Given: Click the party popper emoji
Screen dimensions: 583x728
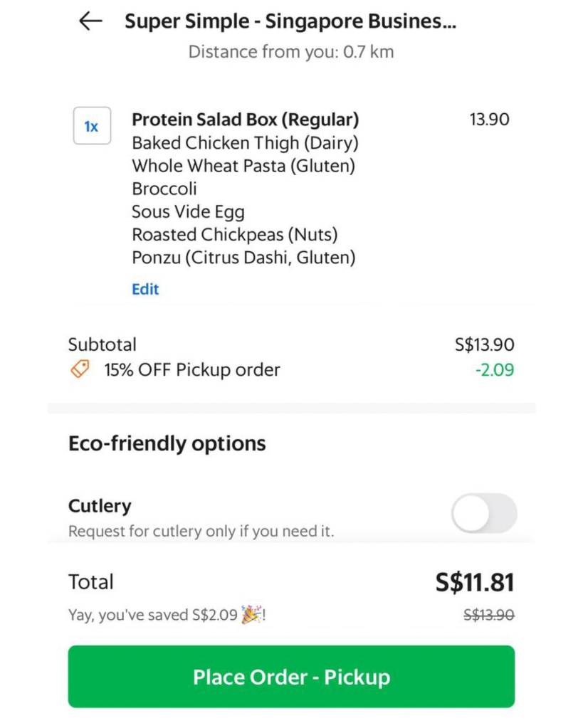Looking at the screenshot, I should coord(251,614).
